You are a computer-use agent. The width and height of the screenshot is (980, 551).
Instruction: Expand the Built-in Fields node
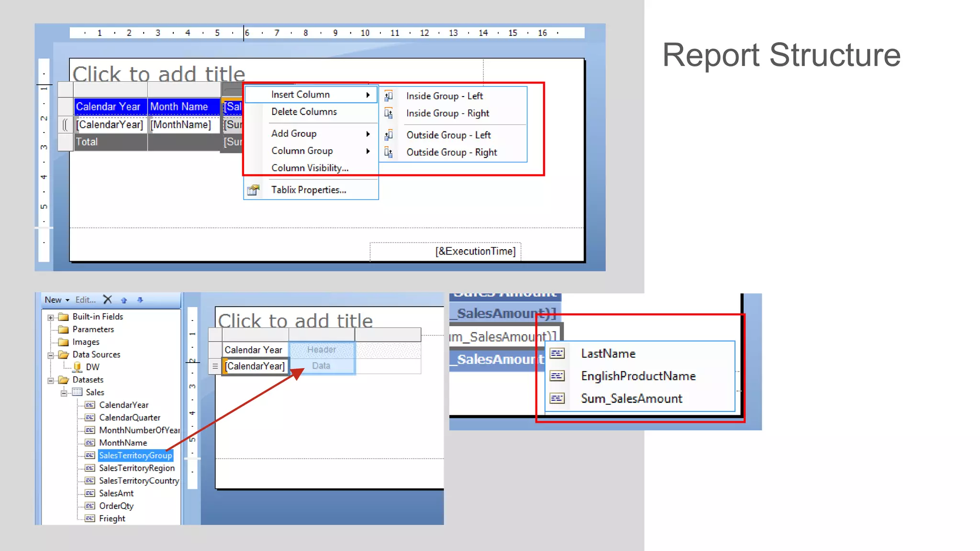pos(51,317)
